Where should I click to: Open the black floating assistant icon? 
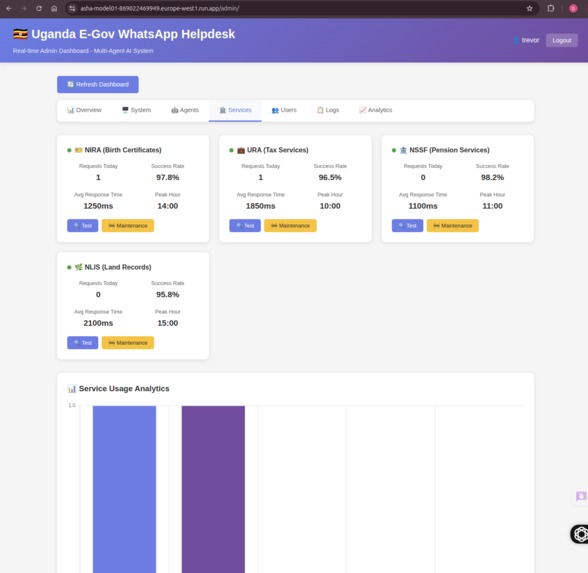[x=579, y=534]
